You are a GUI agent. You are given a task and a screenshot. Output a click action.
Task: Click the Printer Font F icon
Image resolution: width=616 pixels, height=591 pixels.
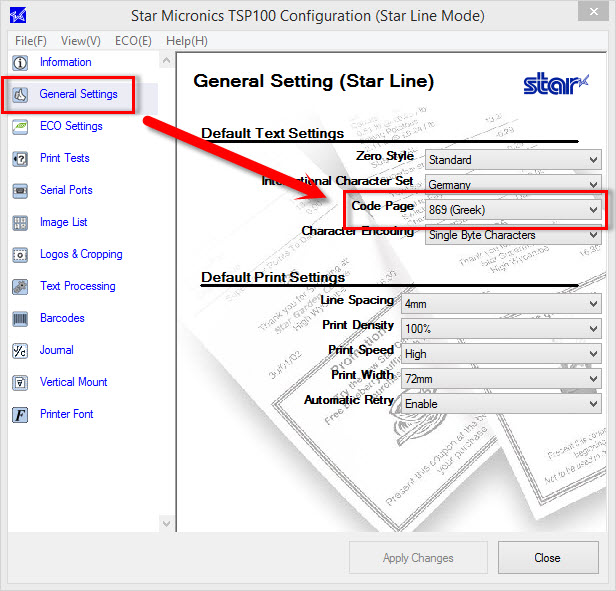coord(20,415)
